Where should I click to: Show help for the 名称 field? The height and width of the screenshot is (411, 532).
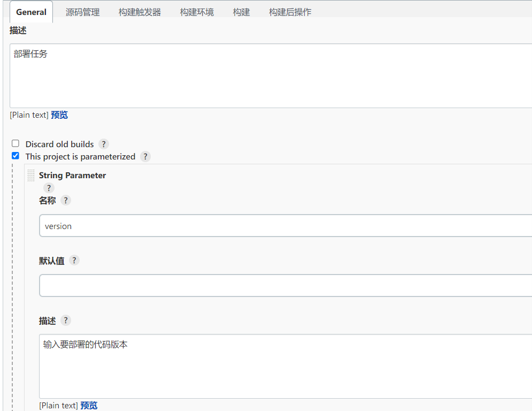pyautogui.click(x=66, y=200)
